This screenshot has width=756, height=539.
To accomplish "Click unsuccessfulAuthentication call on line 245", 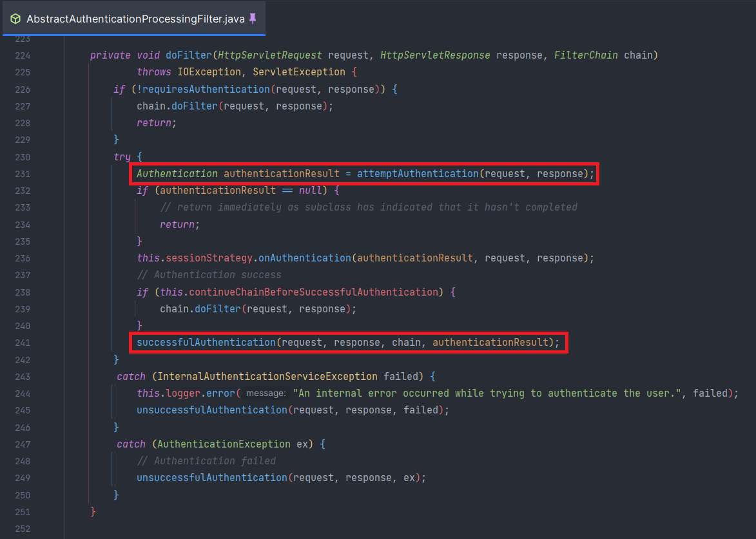I will click(211, 410).
